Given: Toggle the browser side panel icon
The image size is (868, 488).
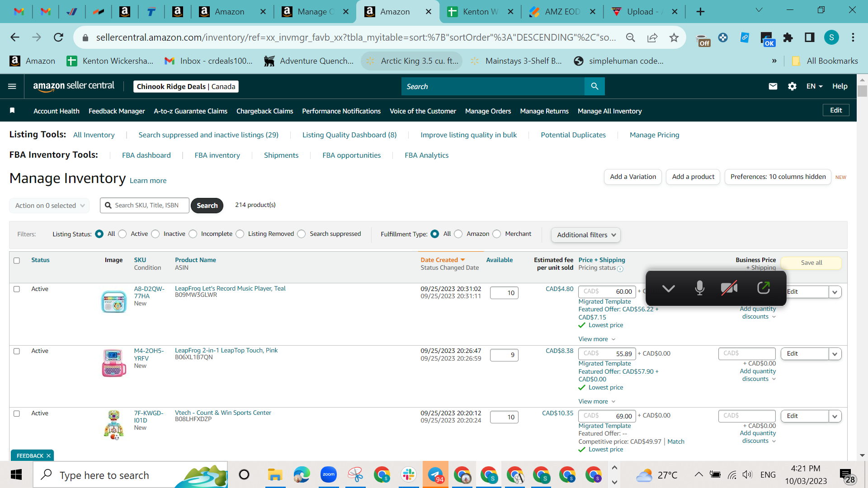Looking at the screenshot, I should click(810, 38).
